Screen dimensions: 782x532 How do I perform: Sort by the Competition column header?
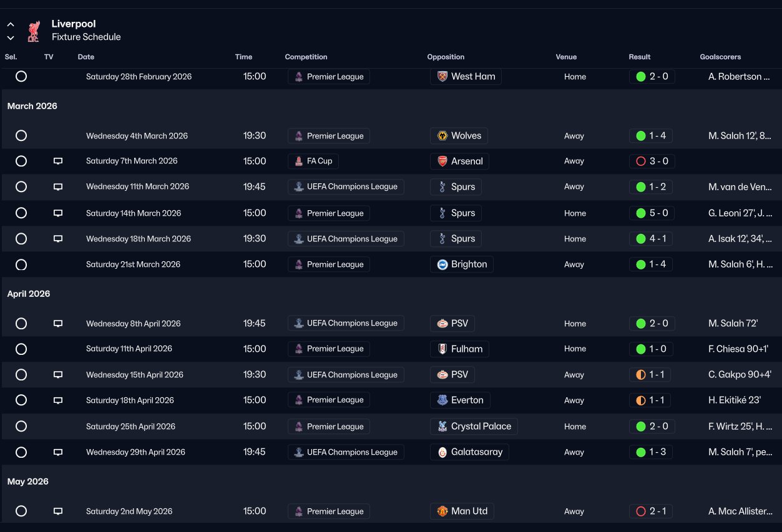tap(306, 57)
